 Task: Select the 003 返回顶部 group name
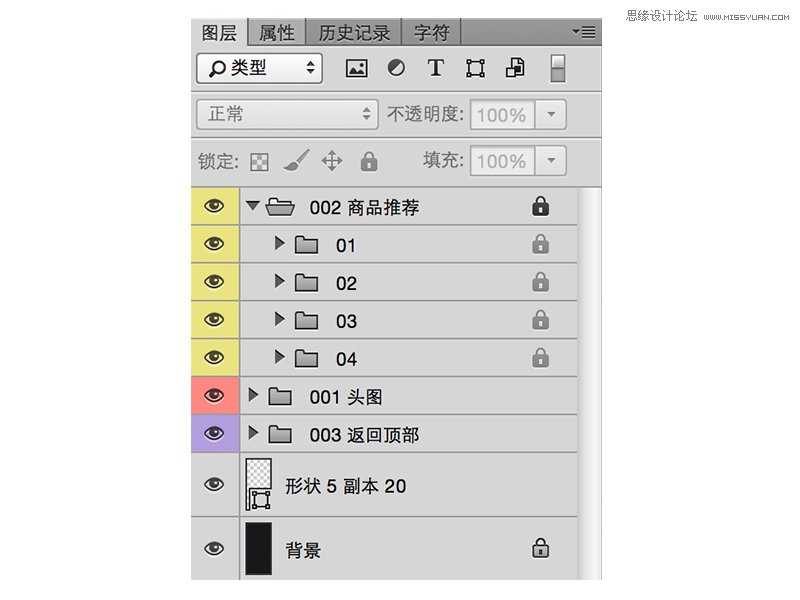pyautogui.click(x=364, y=435)
